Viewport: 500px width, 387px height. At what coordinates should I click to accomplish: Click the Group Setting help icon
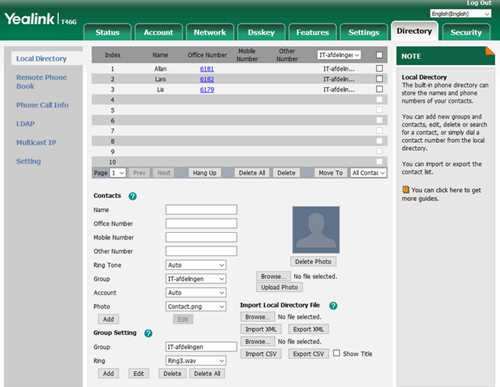[148, 333]
